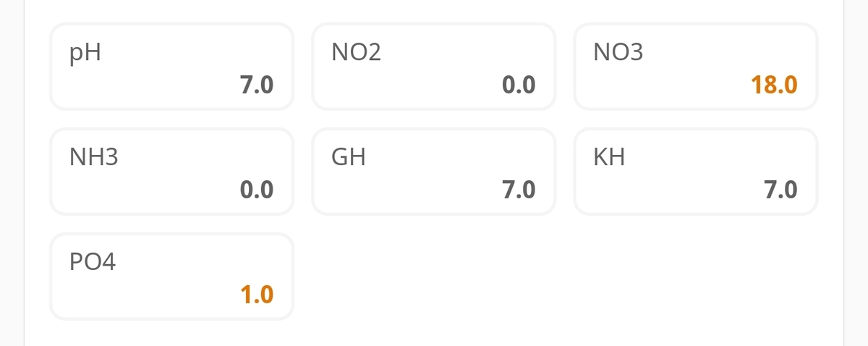Open the NH3 parameter card
868x346 pixels.
(171, 172)
